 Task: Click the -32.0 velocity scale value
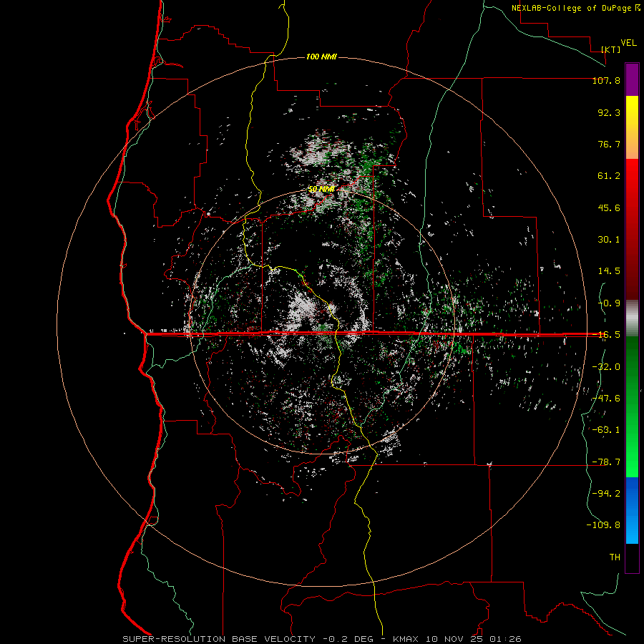click(606, 367)
